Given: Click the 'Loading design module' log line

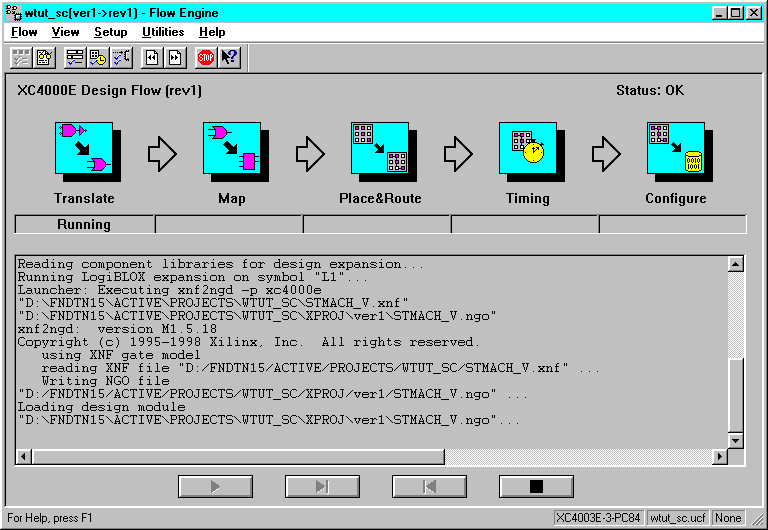Looking at the screenshot, I should 101,407.
